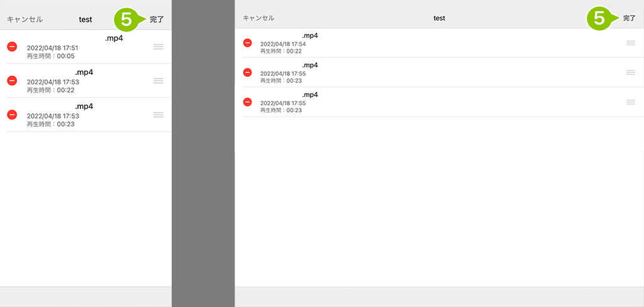Delete the 17:53 video lasting 00:23, left panel
The image size is (644, 307).
(x=12, y=115)
